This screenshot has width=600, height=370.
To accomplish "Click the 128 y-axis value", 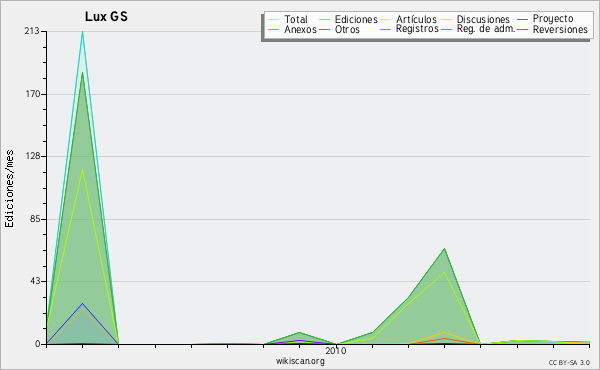I will click(x=33, y=156).
